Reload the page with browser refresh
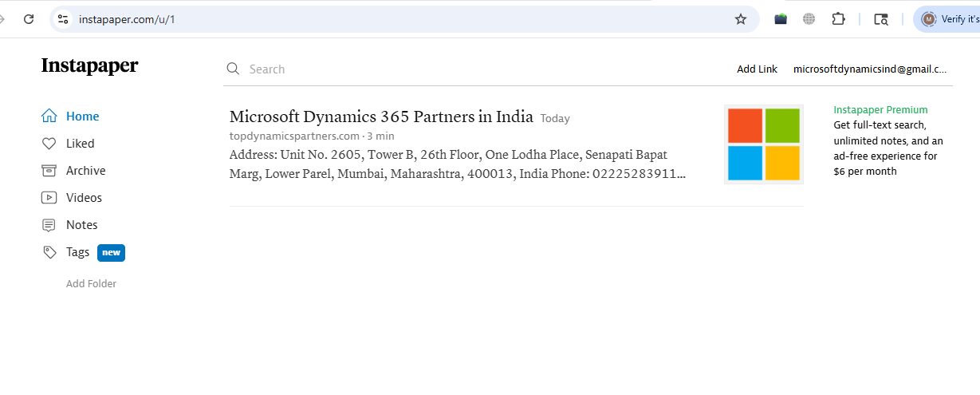Screen dimensions: 980x395 [x=29, y=19]
